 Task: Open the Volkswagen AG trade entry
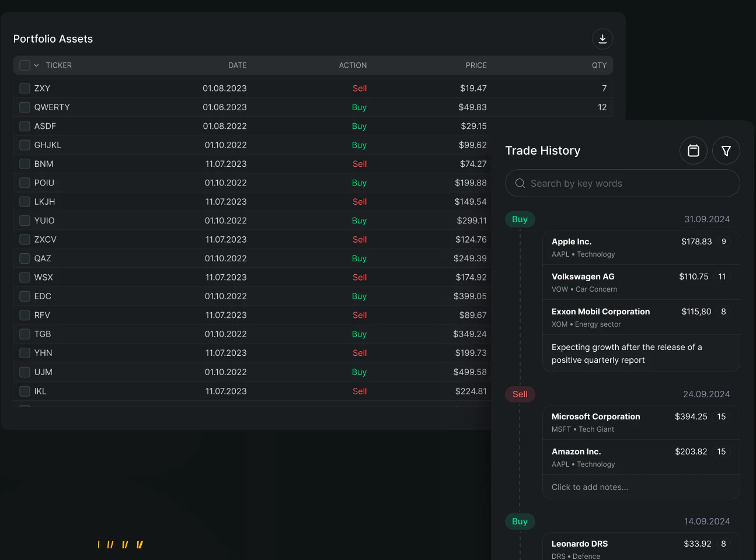[x=641, y=282]
